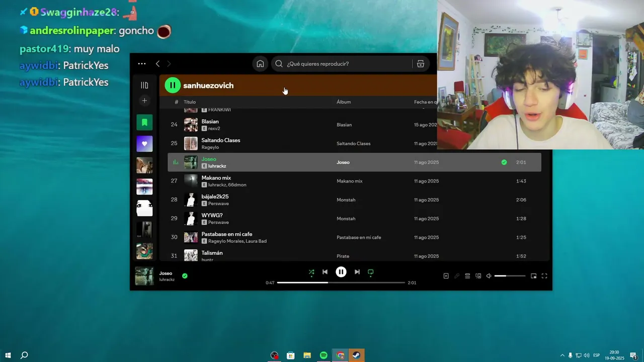Create a new playlist with the plus button

pyautogui.click(x=144, y=101)
